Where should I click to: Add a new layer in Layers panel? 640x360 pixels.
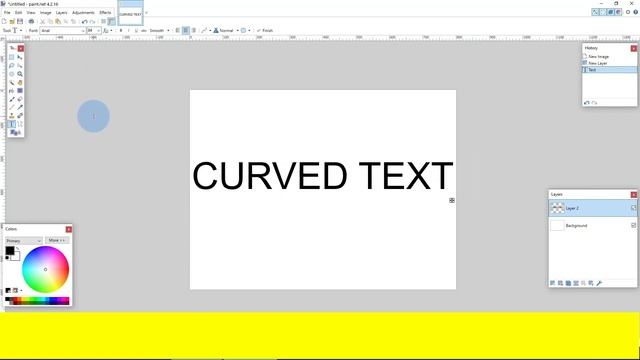click(553, 283)
